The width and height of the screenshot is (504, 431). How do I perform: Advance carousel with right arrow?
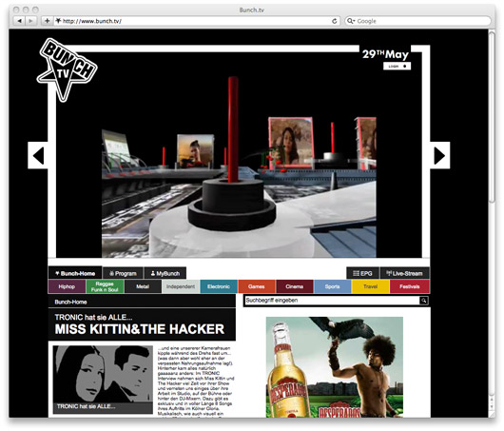tap(439, 155)
